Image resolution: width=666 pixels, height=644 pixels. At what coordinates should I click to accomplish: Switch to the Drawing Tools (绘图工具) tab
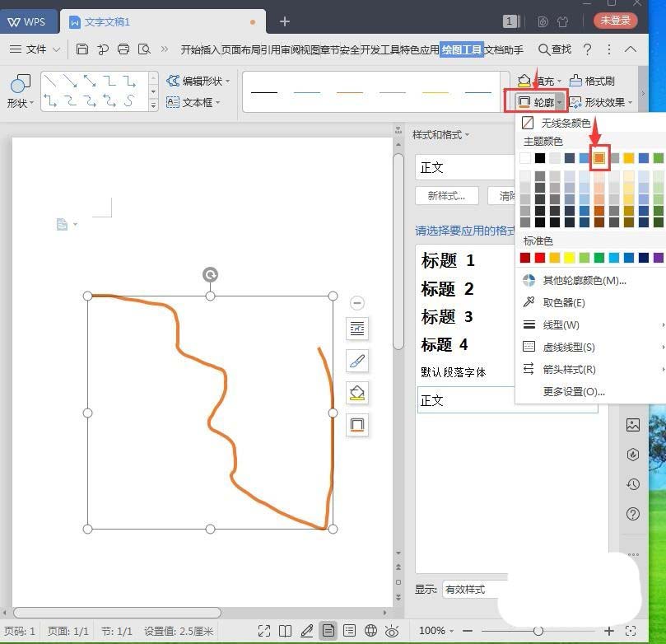[x=462, y=49]
